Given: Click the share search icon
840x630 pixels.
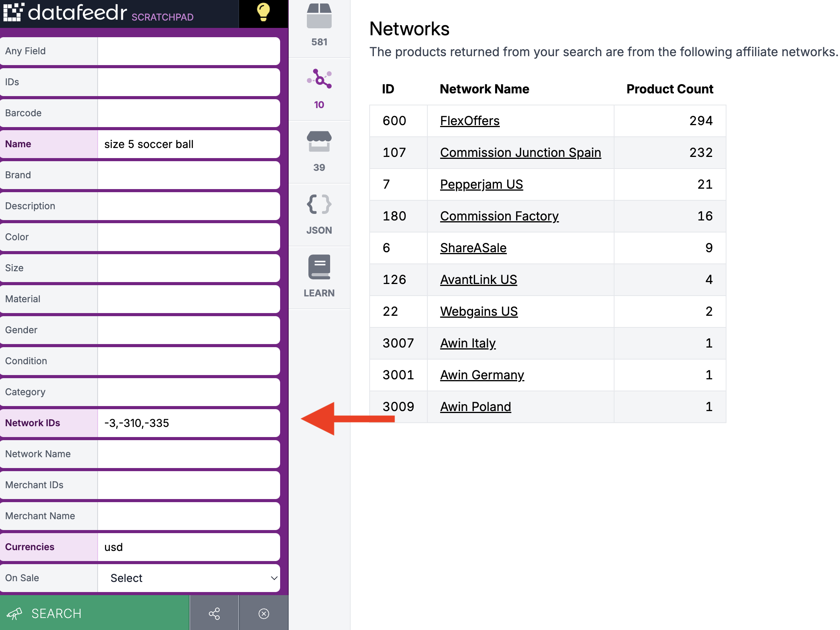Looking at the screenshot, I should tap(214, 613).
